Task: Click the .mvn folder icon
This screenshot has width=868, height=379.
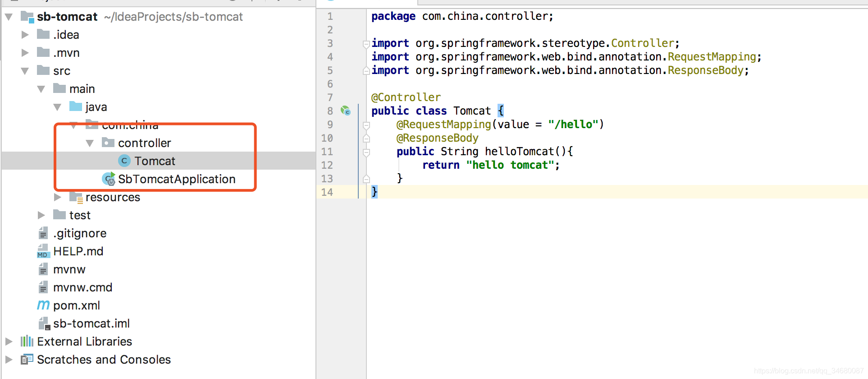Action: (43, 52)
